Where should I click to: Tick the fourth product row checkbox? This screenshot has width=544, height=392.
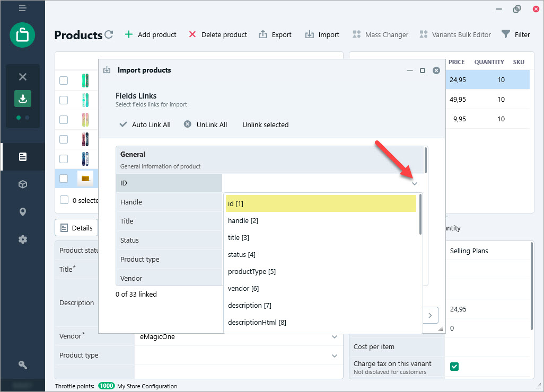(x=64, y=139)
